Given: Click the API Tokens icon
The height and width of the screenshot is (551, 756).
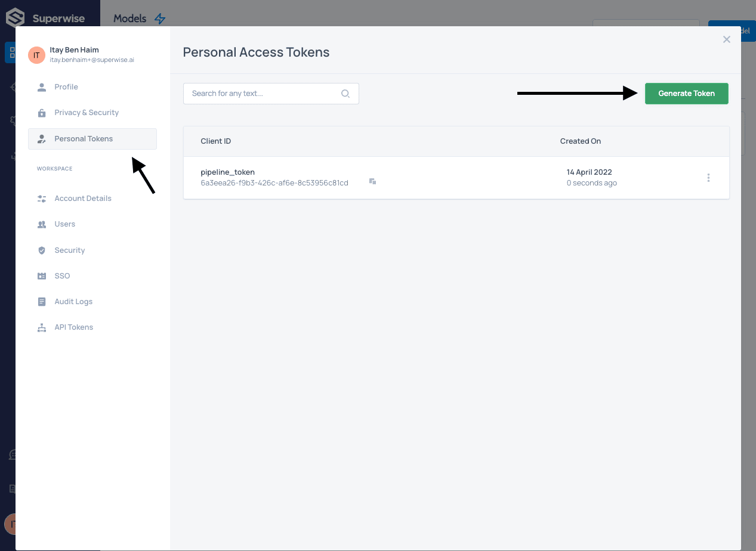Looking at the screenshot, I should tap(41, 327).
